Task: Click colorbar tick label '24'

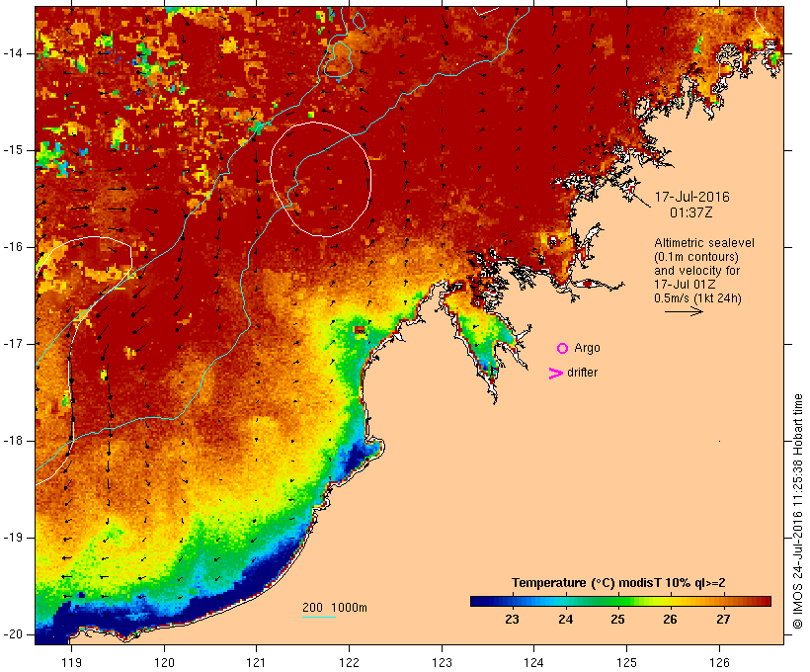Action: click(x=565, y=620)
